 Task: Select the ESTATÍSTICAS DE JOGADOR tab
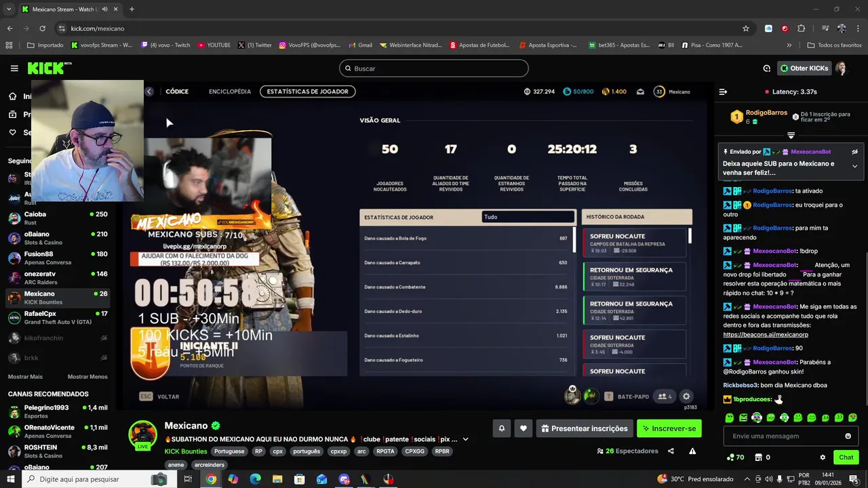(307, 91)
